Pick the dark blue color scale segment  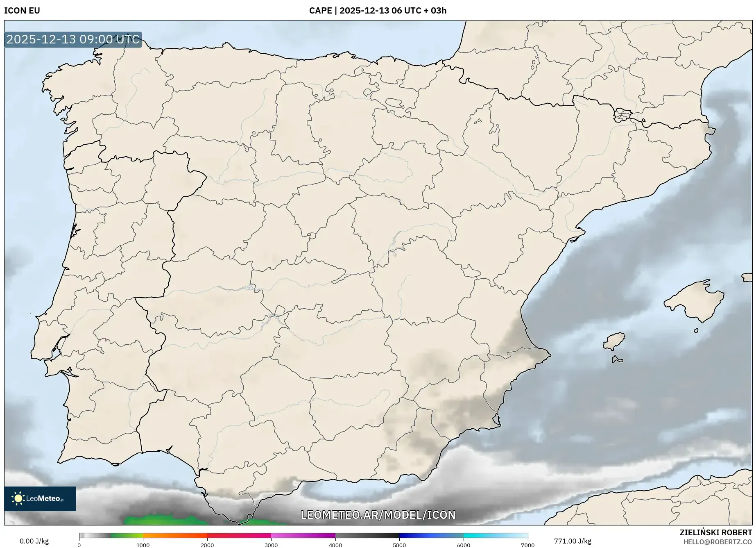(431, 535)
